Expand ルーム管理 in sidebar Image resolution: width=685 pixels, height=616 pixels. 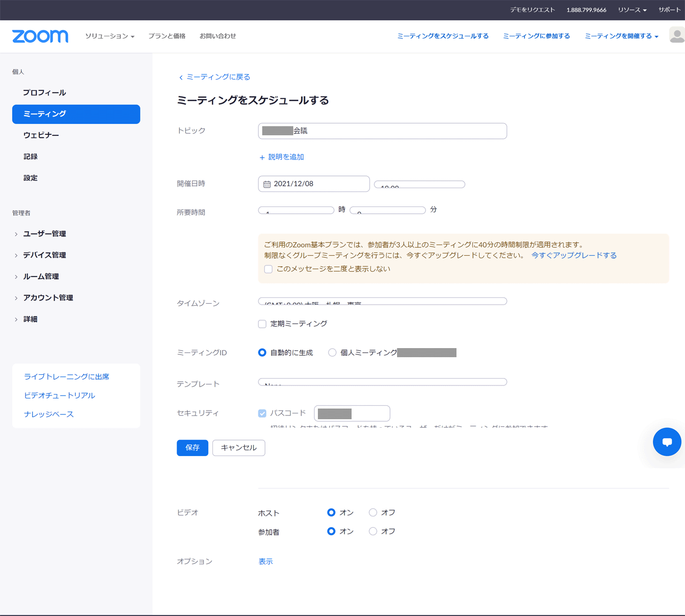(41, 276)
